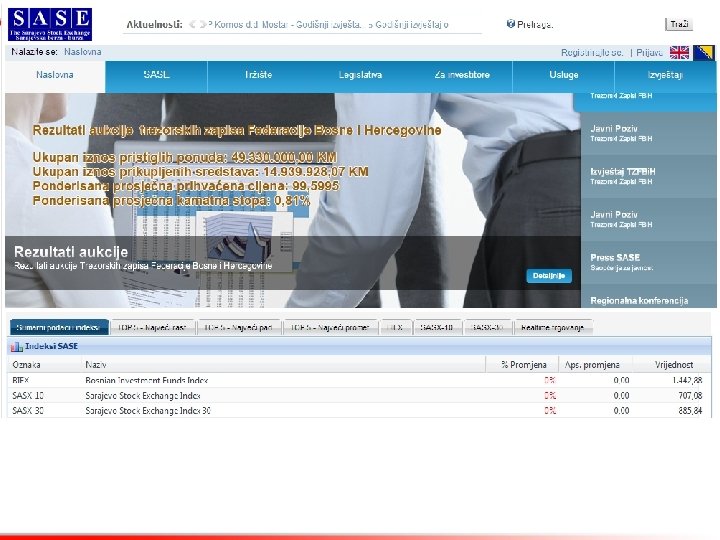The image size is (720, 540).
Task: Select the TOP 5 - Najveći promet tab
Action: point(330,327)
